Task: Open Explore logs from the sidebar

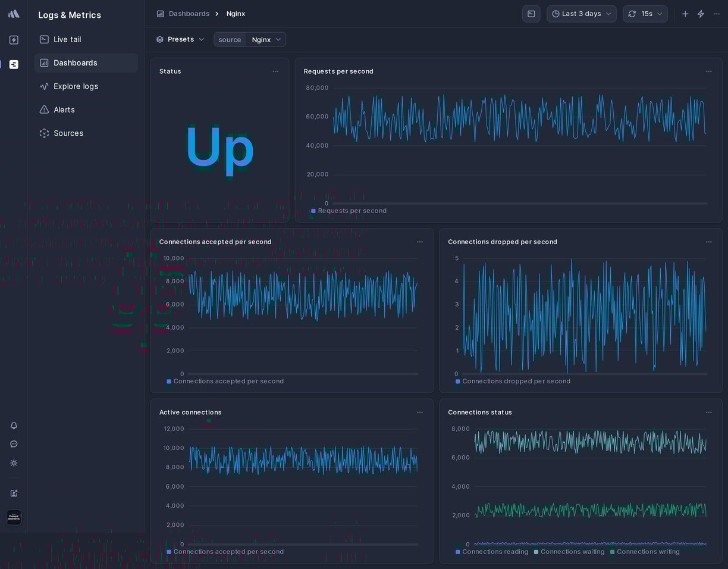Action: click(x=76, y=86)
